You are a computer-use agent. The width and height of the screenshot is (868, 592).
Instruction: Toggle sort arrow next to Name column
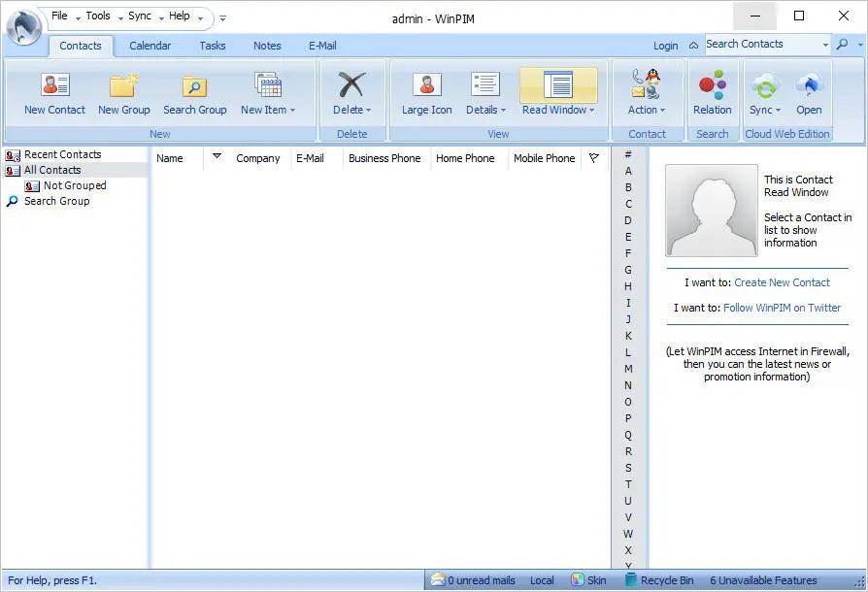pyautogui.click(x=217, y=156)
